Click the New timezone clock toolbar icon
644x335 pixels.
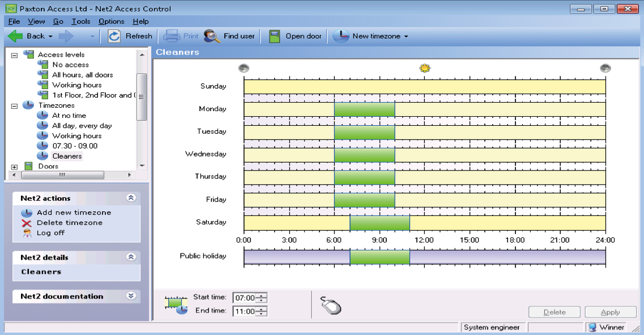[x=342, y=35]
